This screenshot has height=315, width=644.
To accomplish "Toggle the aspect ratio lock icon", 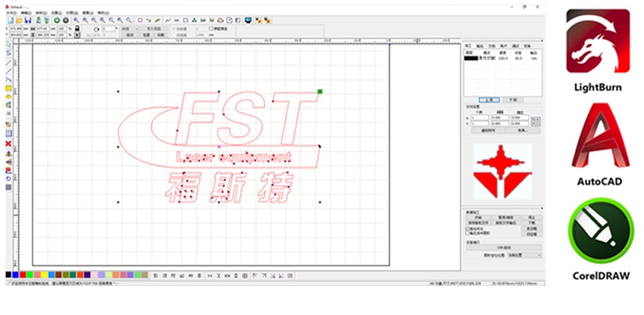I will coord(77,29).
